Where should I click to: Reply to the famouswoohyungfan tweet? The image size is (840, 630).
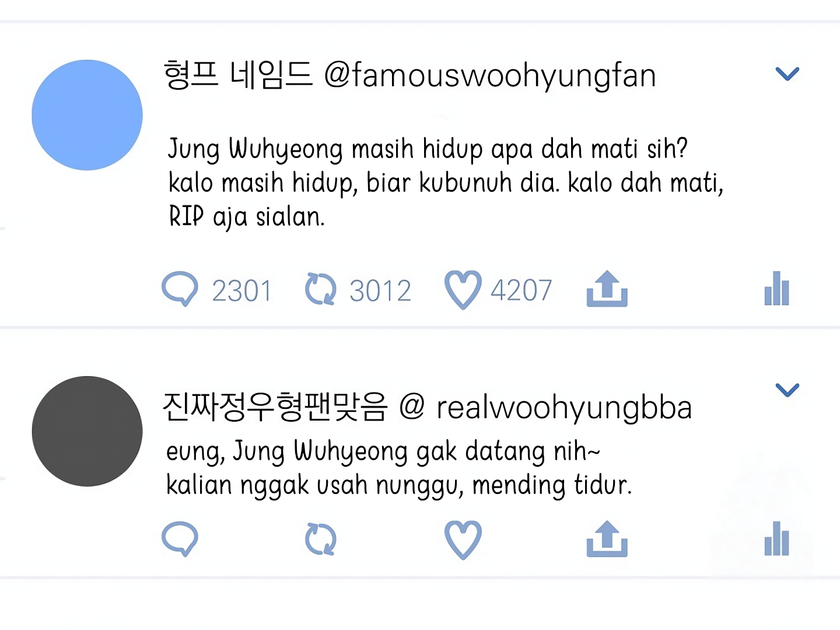180,289
